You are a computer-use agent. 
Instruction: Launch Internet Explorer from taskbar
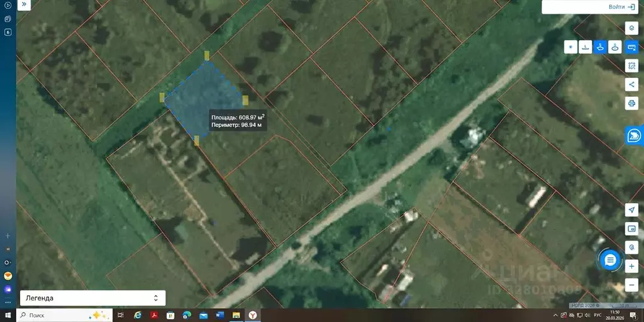(138, 315)
